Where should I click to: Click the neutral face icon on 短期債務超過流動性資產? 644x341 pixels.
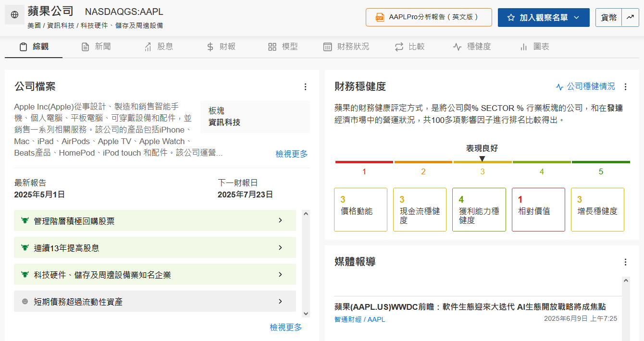click(25, 302)
